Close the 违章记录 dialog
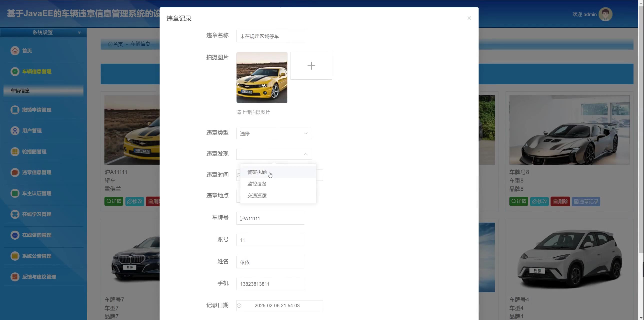The height and width of the screenshot is (320, 644). point(469,18)
